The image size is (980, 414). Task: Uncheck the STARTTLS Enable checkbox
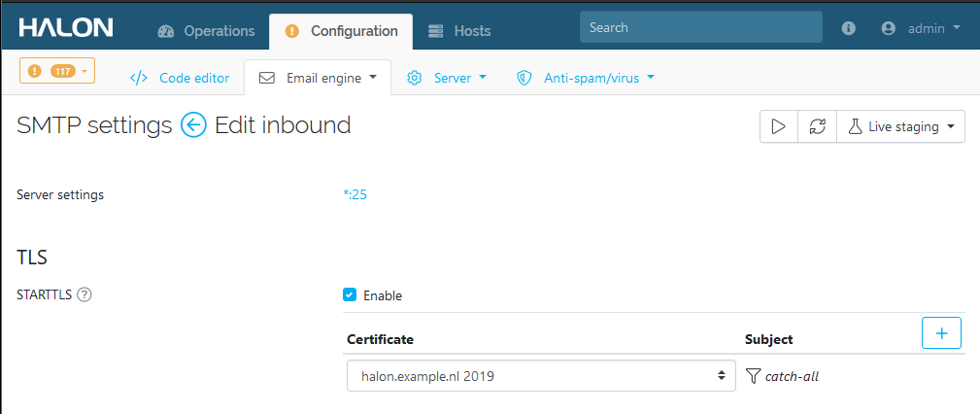[x=351, y=294]
